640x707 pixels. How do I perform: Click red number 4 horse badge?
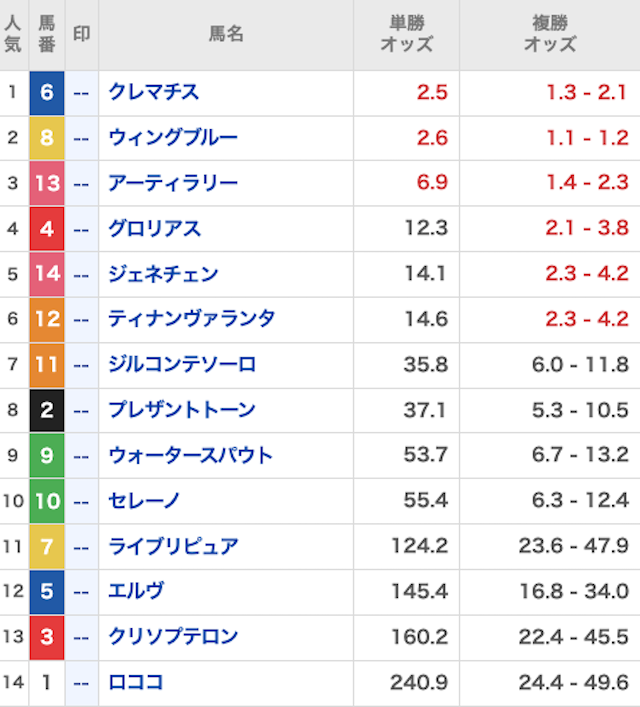tap(47, 229)
